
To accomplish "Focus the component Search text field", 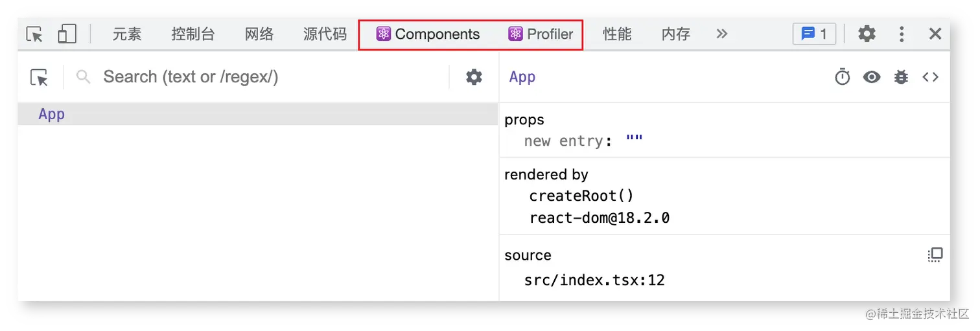I will coord(259,77).
